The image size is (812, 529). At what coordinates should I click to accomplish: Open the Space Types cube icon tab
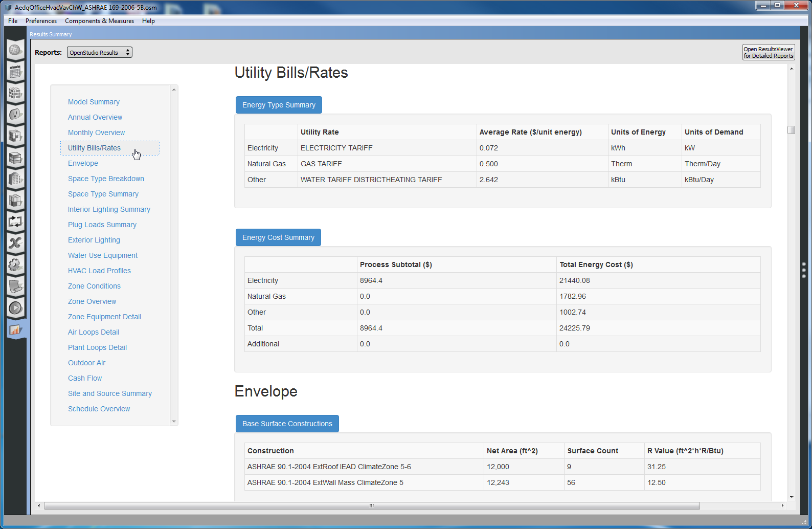15,136
